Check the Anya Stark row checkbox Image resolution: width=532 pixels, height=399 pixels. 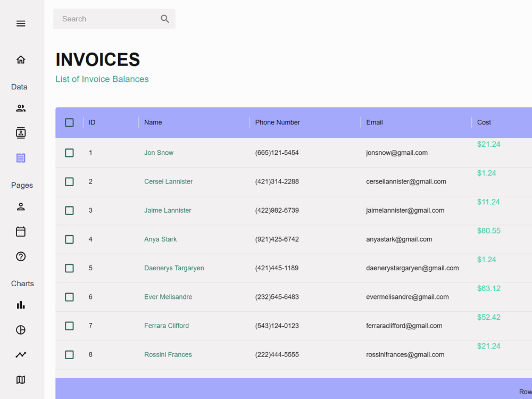[69, 239]
